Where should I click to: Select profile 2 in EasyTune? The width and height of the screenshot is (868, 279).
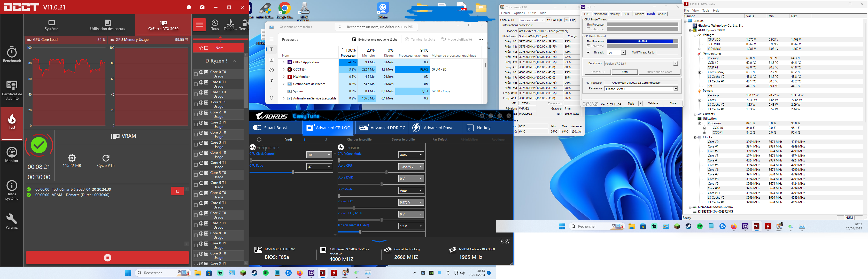[x=326, y=139]
